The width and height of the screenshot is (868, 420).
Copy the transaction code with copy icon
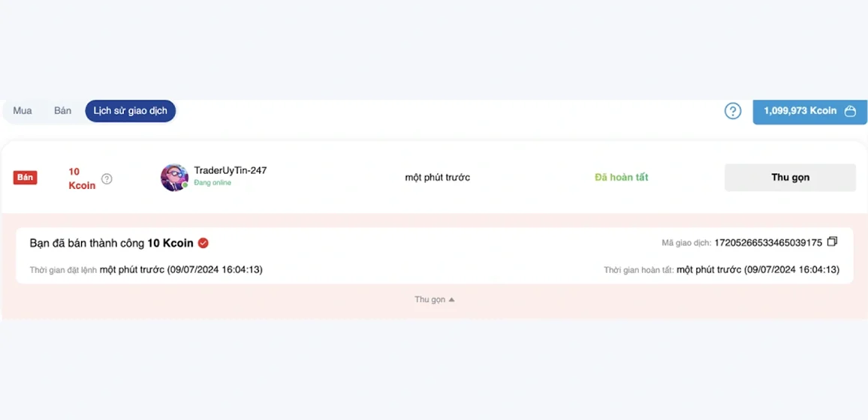(832, 241)
